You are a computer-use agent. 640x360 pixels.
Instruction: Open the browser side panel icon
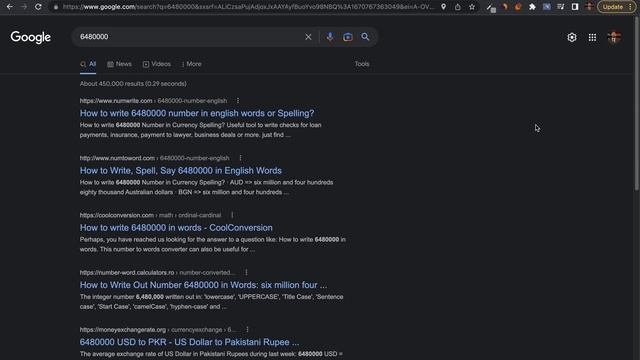[x=575, y=7]
